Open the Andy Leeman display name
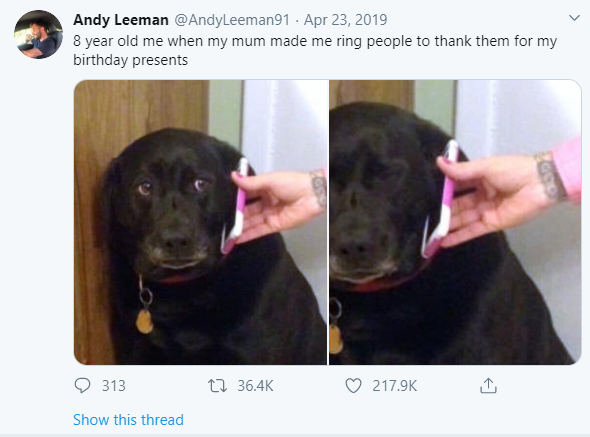This screenshot has width=590, height=437. [121, 20]
